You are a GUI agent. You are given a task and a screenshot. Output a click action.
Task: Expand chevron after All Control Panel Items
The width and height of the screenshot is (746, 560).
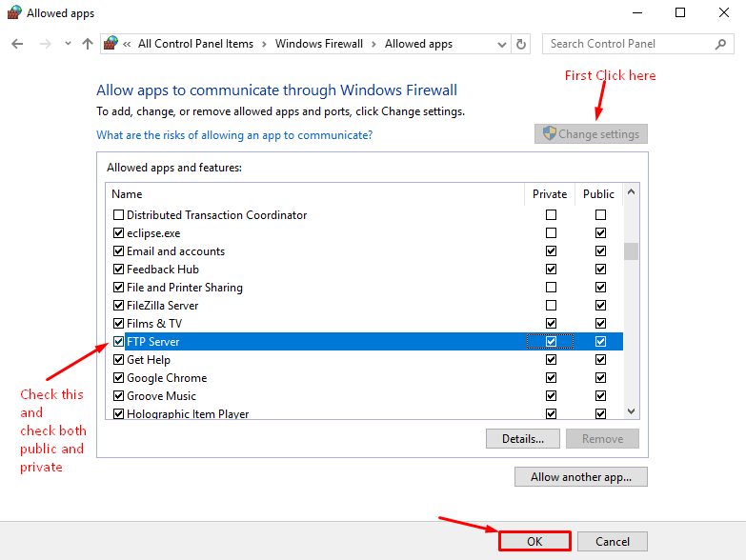coord(264,44)
